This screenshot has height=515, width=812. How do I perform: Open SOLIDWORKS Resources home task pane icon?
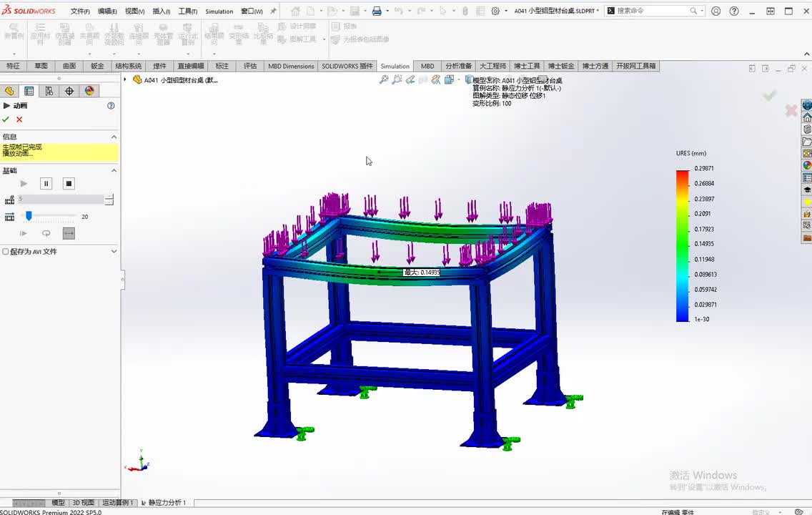807,117
